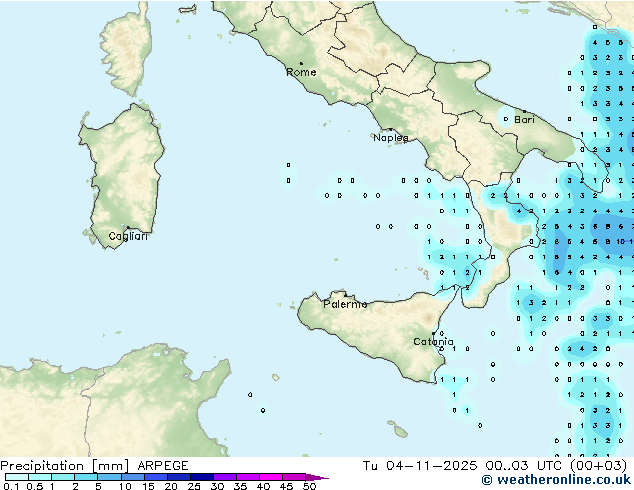Click the '0.1' legend scale label
This screenshot has height=490, width=634.
(11, 486)
